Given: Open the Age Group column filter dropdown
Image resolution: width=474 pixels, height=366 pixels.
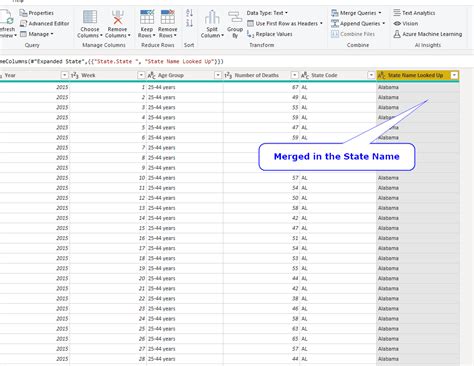Looking at the screenshot, I should (218, 75).
